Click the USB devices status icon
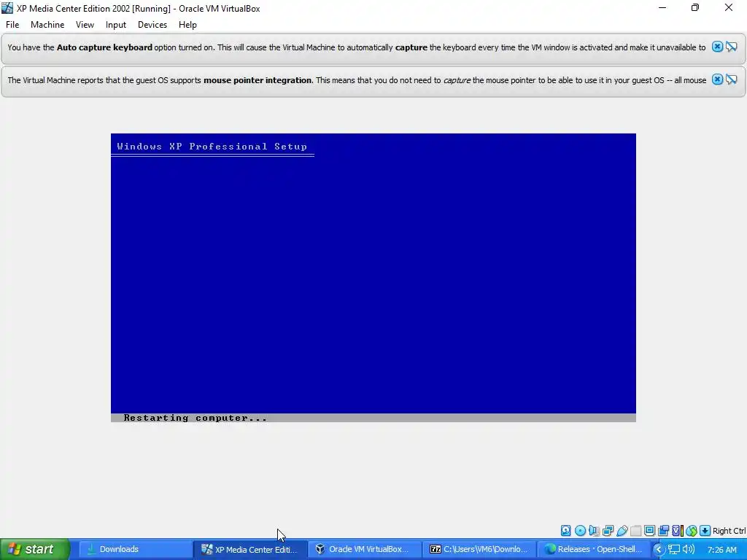Viewport: 747px width, 560px height. point(622,531)
